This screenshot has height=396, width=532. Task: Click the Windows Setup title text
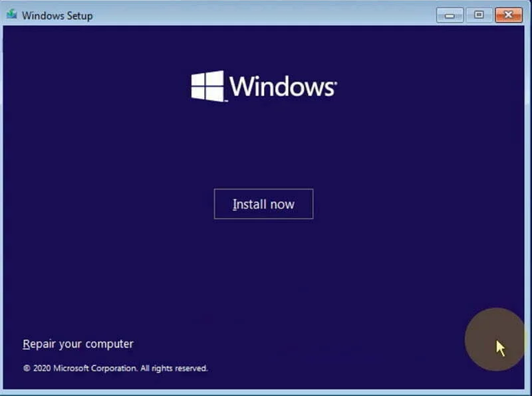(x=57, y=15)
